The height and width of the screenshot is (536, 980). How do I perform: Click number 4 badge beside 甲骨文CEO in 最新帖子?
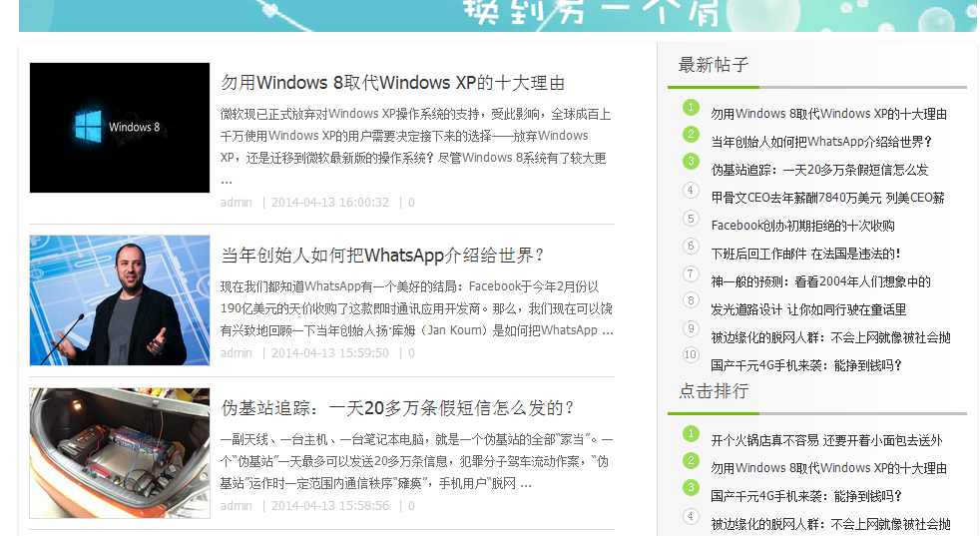click(x=691, y=190)
